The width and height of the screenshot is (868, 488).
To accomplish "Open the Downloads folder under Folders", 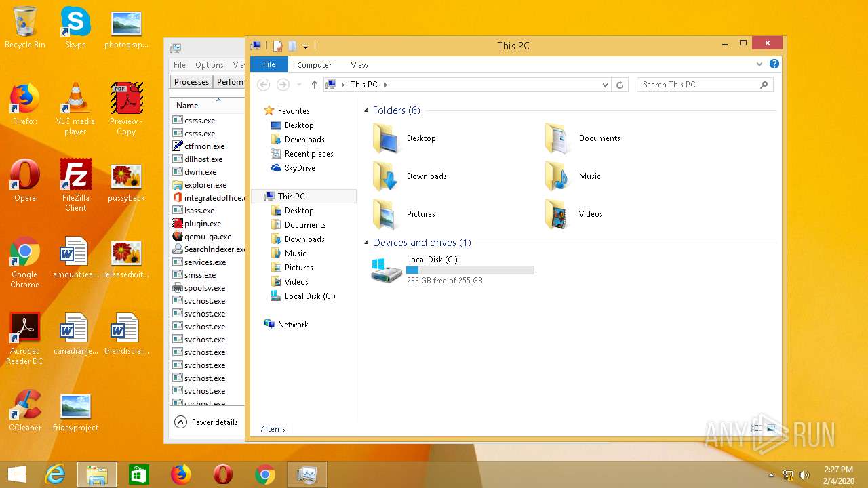I will point(410,176).
